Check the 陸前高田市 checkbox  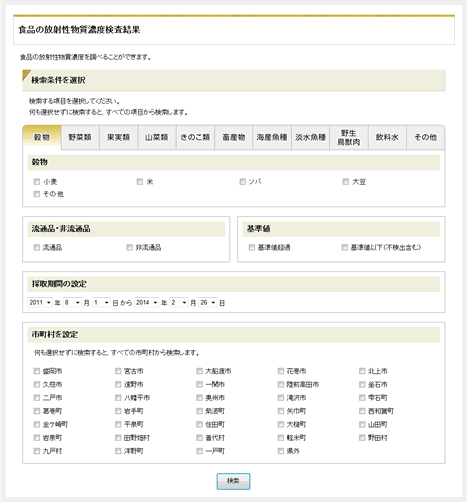[x=281, y=384]
